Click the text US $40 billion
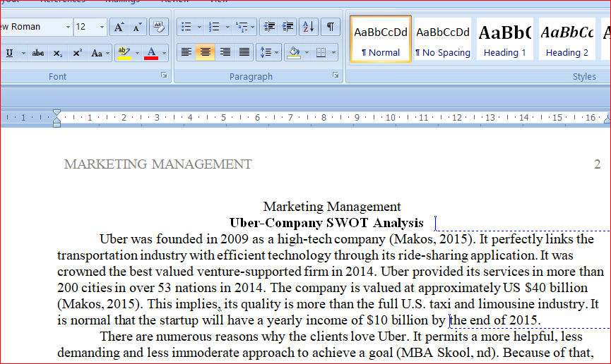Image resolution: width=611 pixels, height=364 pixels. [x=545, y=288]
